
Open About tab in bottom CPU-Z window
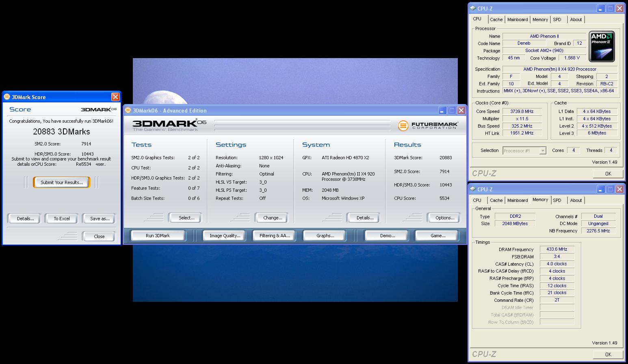coord(576,200)
